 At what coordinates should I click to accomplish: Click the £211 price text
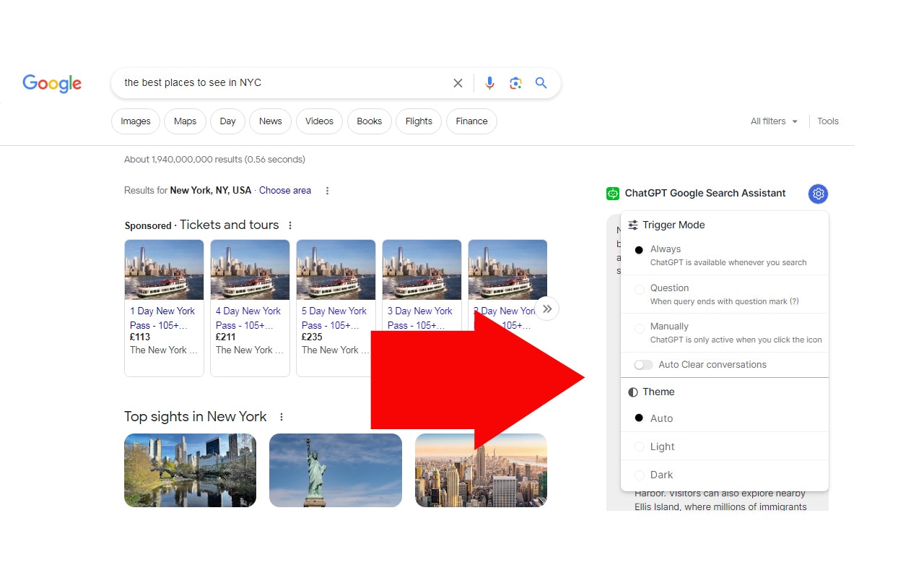(226, 337)
